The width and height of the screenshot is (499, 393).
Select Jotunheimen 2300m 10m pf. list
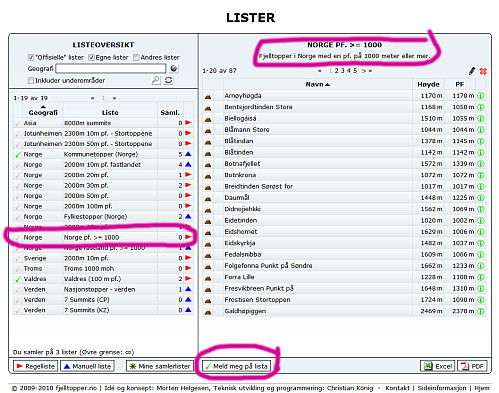103,133
